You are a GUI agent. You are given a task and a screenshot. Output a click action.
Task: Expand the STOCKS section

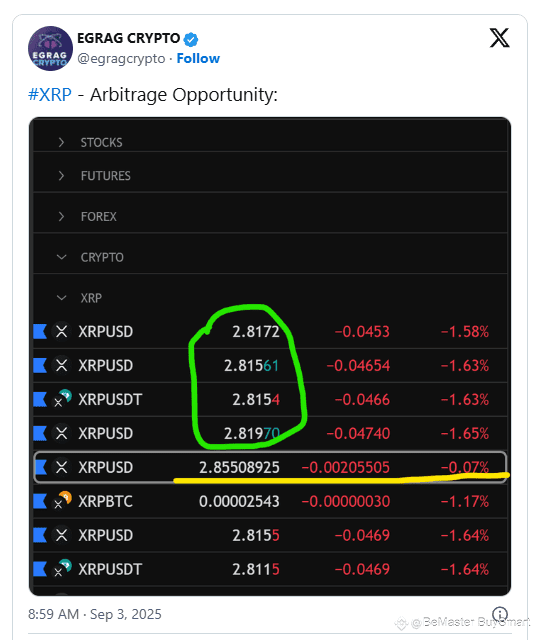(61, 142)
